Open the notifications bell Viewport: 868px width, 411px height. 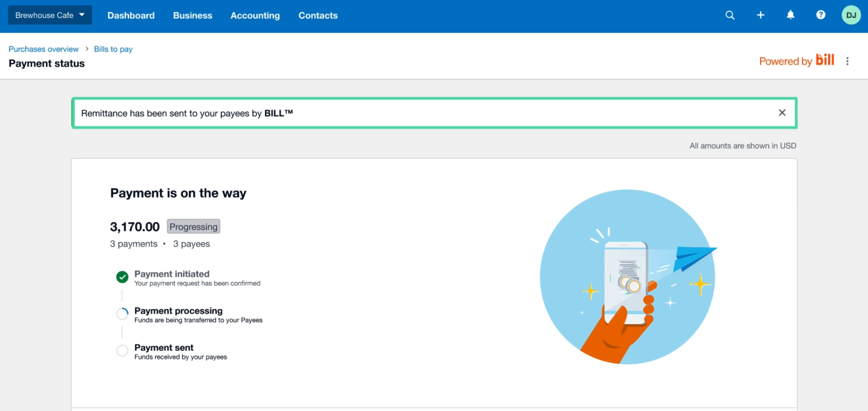coord(790,15)
